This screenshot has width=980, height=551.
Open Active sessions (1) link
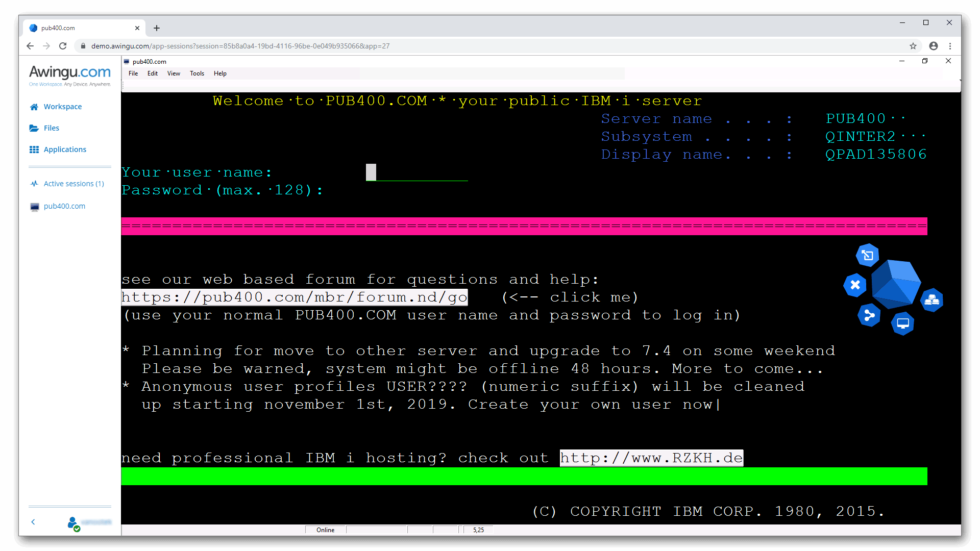coord(74,184)
